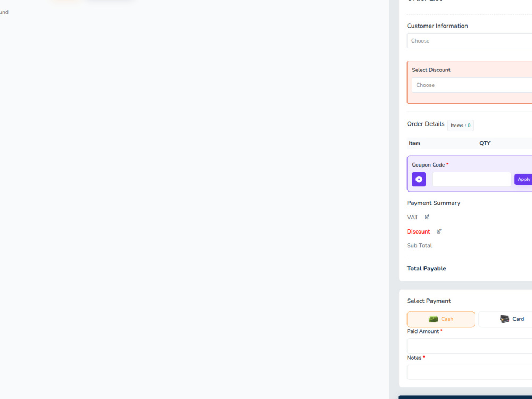
Task: Apply the coupon code
Action: tap(523, 179)
